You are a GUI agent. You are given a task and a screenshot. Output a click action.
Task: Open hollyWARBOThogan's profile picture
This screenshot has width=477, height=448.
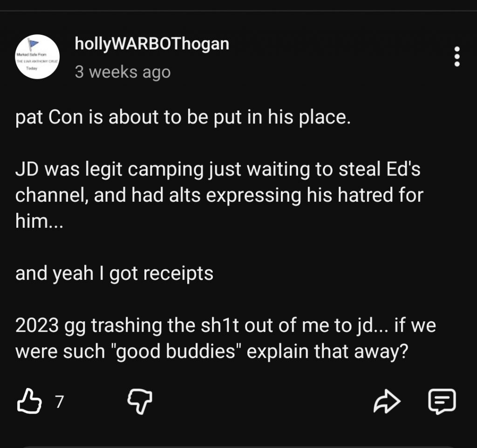37,57
